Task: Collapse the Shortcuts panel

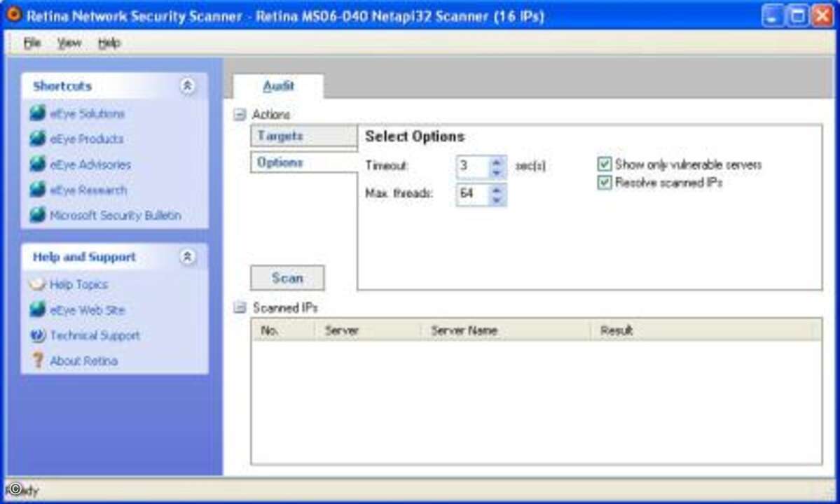Action: (x=187, y=85)
